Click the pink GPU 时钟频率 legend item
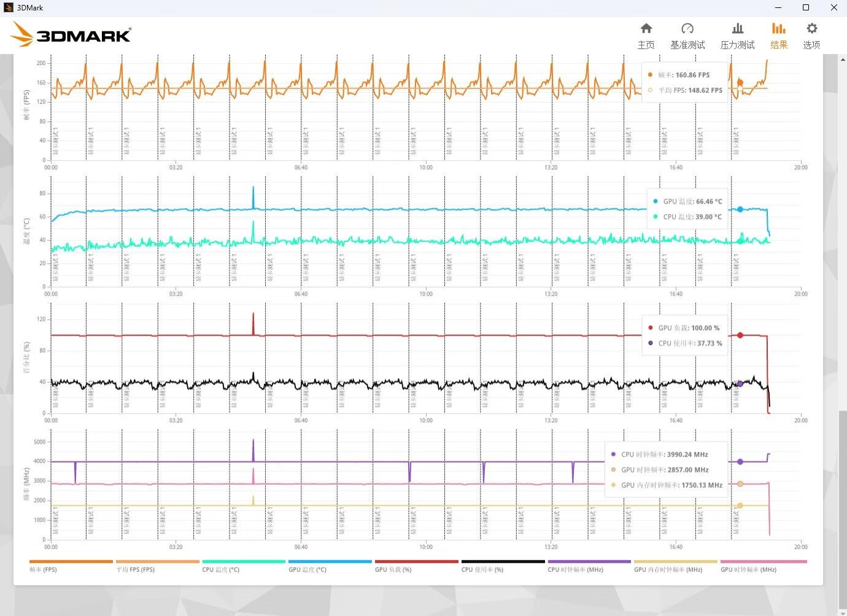 click(x=764, y=566)
